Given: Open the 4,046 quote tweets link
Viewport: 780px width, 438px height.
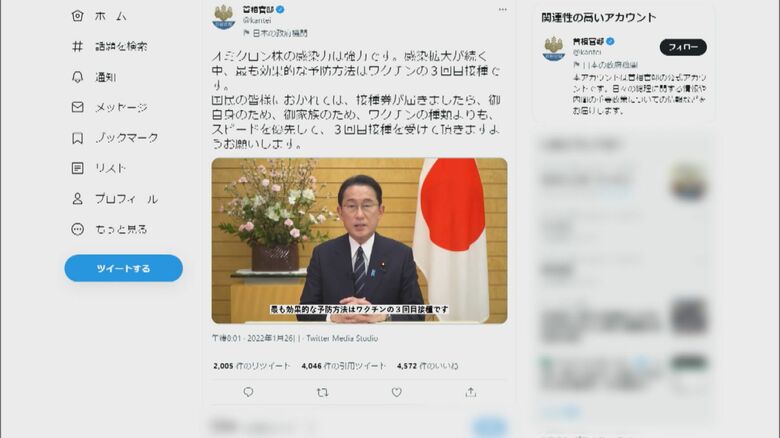Looking at the screenshot, I should (343, 366).
